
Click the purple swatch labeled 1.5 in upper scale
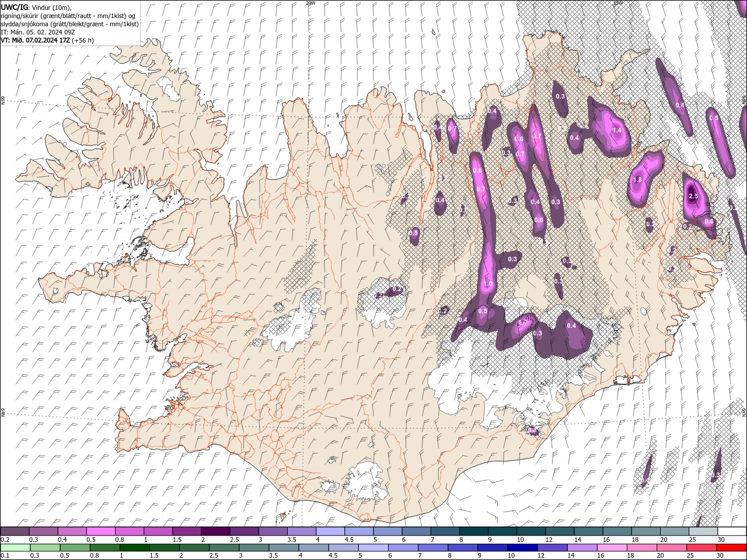tap(186, 531)
